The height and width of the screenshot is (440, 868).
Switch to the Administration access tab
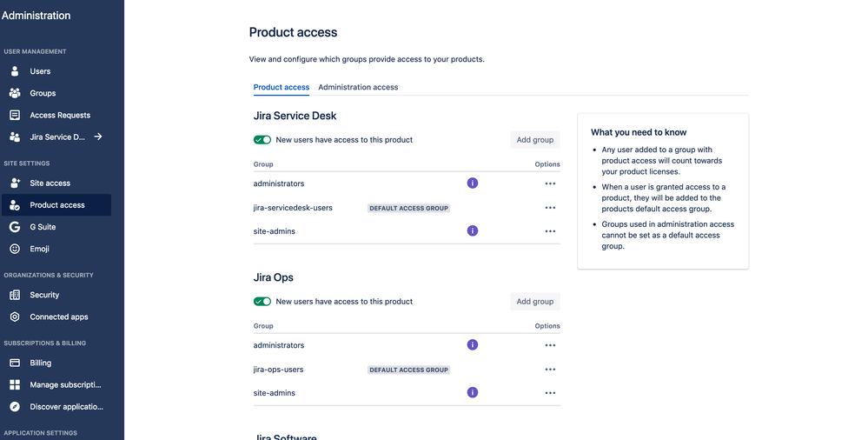[358, 87]
